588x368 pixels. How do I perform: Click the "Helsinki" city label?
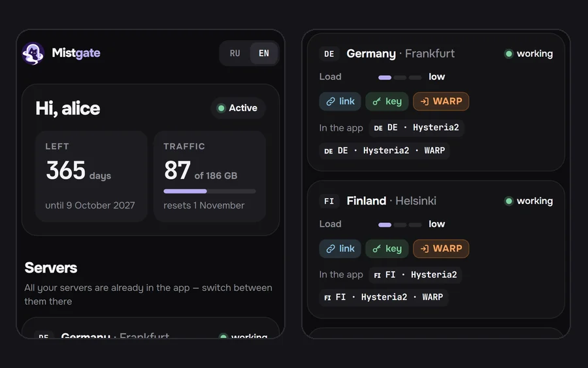416,201
